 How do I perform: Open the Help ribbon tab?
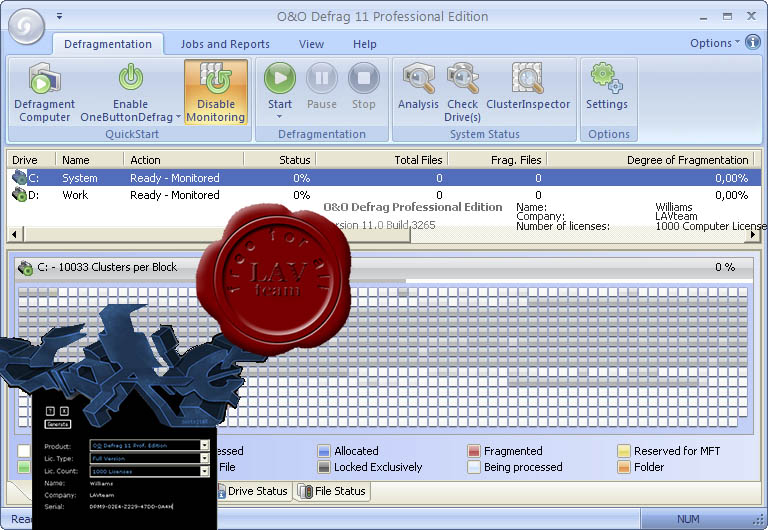click(365, 44)
